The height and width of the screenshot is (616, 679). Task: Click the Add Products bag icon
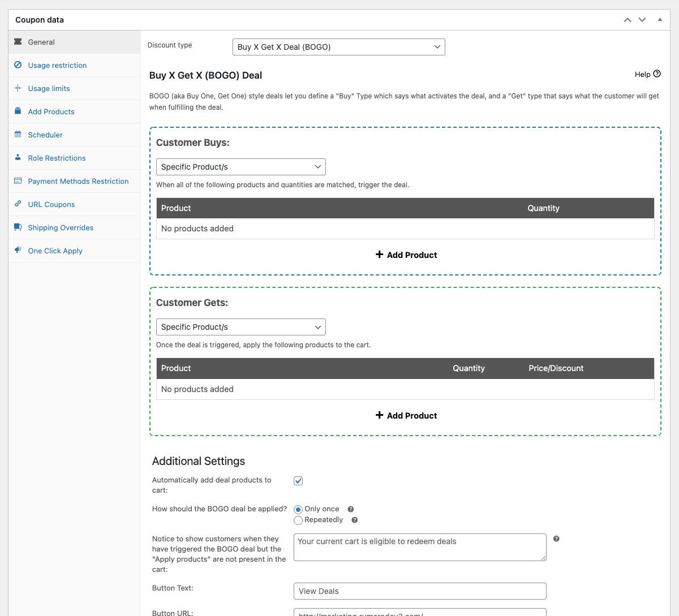tap(18, 111)
